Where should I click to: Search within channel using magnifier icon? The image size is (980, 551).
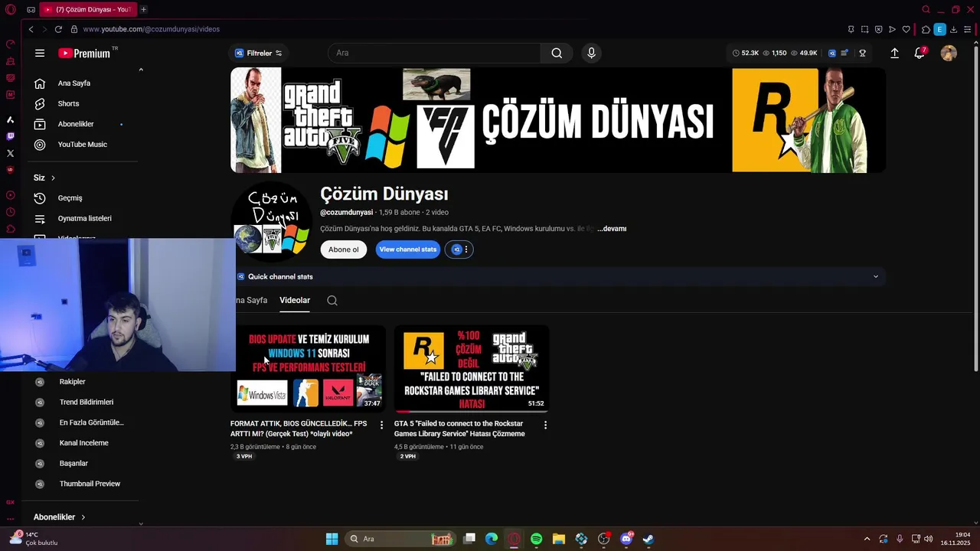tap(332, 300)
